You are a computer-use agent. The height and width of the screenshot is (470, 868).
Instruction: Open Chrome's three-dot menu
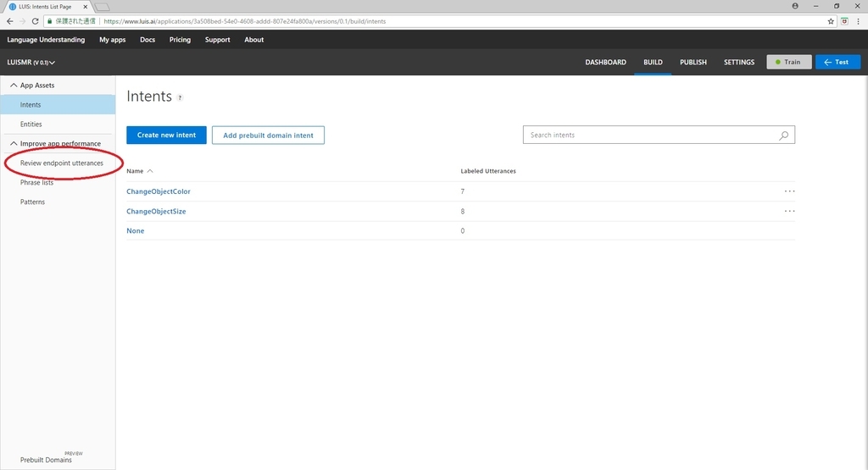858,21
